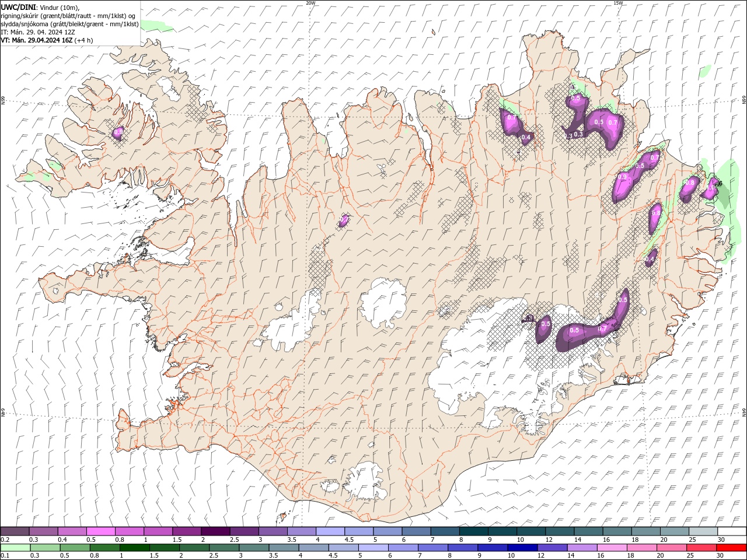747x560 pixels.
Task: Select lower legend swatch between 14 and 16
Action: [x=582, y=548]
